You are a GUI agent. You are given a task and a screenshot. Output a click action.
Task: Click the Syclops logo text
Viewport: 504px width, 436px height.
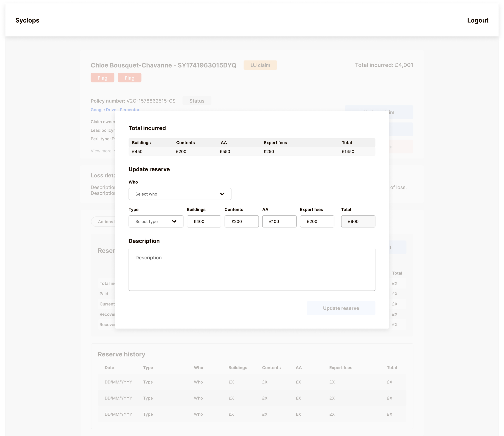click(x=27, y=20)
